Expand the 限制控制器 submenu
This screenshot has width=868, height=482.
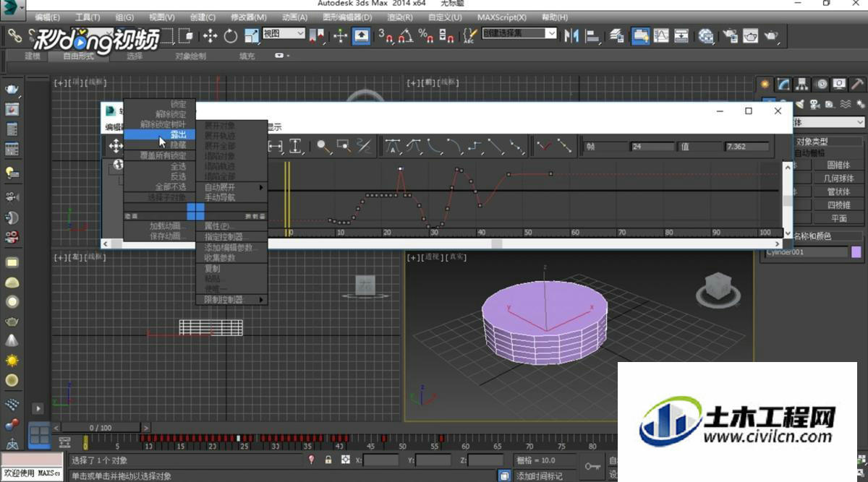231,300
